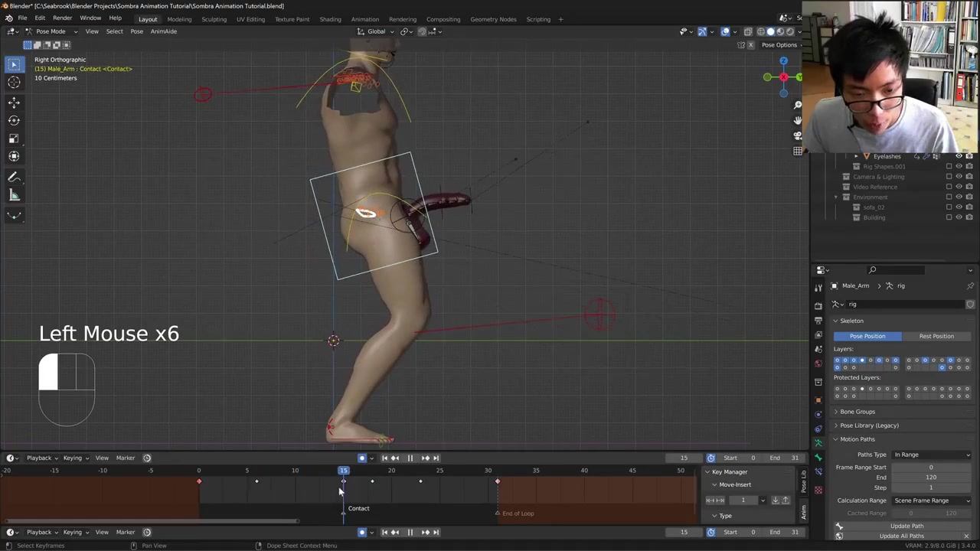Screen dimensions: 980x551
Task: Activate the Measure tool
Action: click(x=14, y=195)
